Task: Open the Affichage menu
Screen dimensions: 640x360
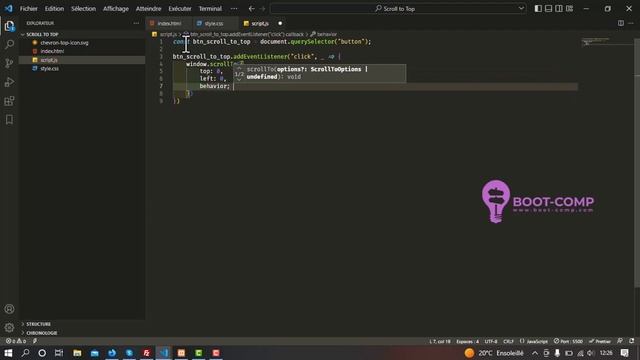Action: [x=116, y=9]
